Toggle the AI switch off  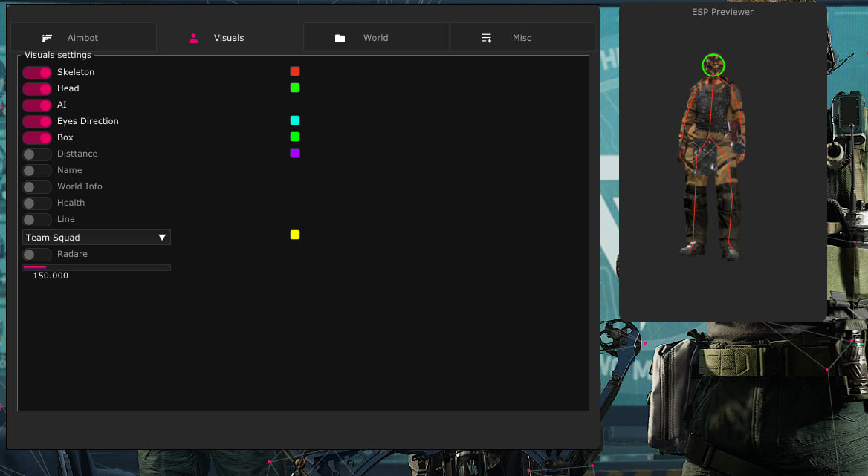(37, 105)
